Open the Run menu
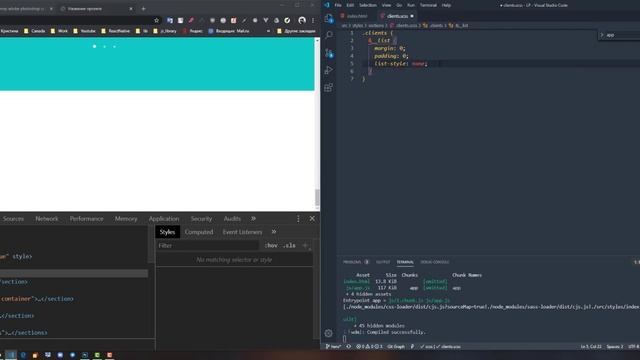 (411, 5)
